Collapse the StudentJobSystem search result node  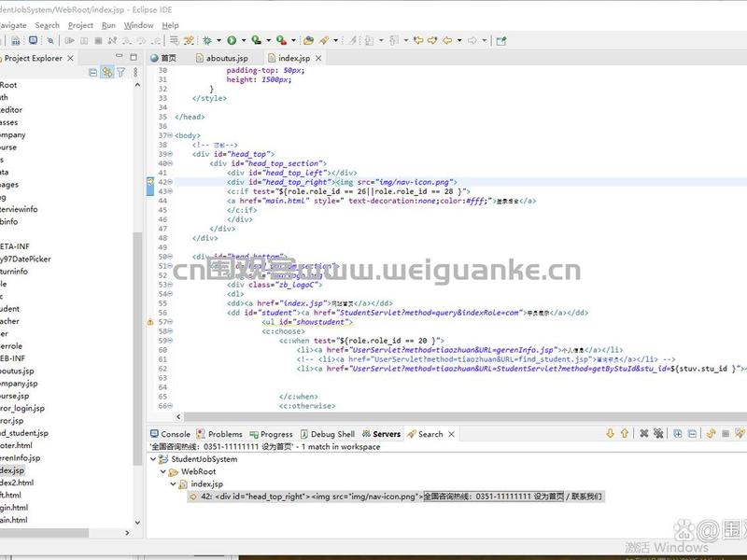coord(153,459)
